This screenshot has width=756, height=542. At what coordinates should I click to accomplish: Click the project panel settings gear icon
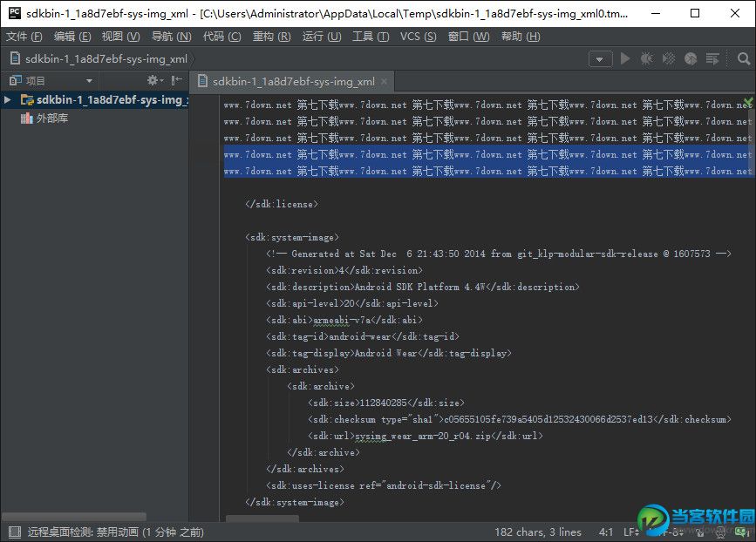153,79
